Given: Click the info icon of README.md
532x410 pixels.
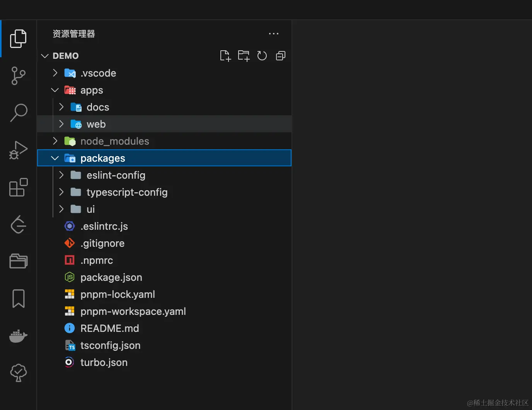Looking at the screenshot, I should click(70, 328).
